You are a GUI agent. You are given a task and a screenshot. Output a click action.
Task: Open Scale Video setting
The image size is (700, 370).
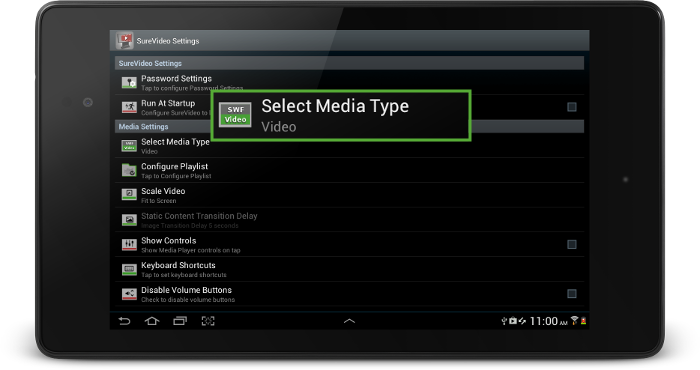[x=350, y=195]
